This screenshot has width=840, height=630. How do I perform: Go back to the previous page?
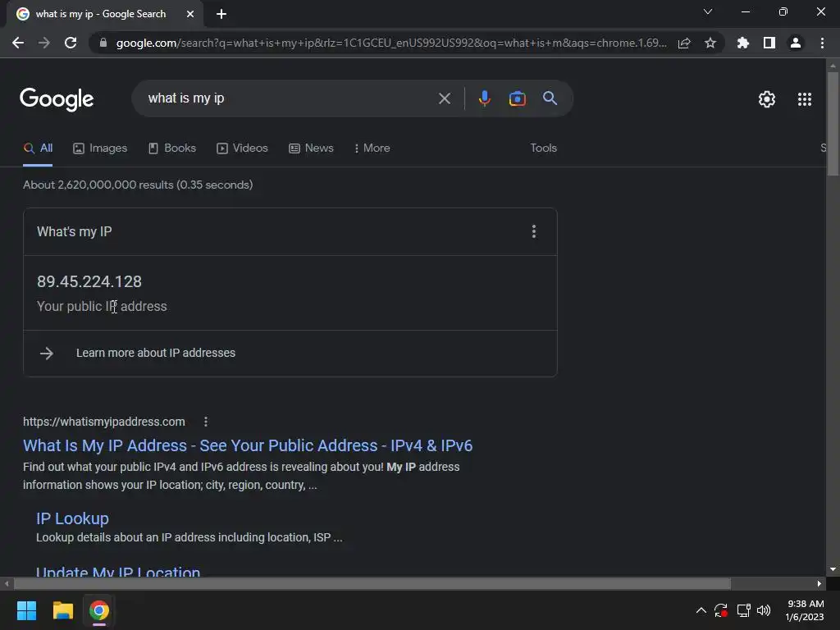pos(18,43)
